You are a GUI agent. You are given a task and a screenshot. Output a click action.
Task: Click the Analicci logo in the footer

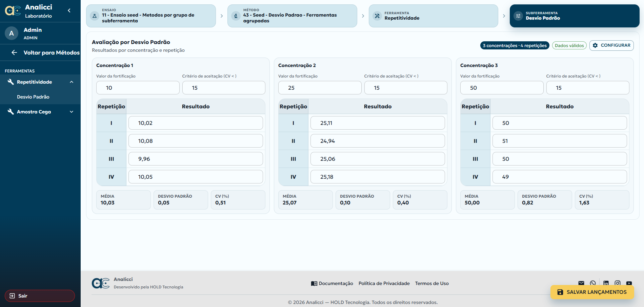click(101, 283)
